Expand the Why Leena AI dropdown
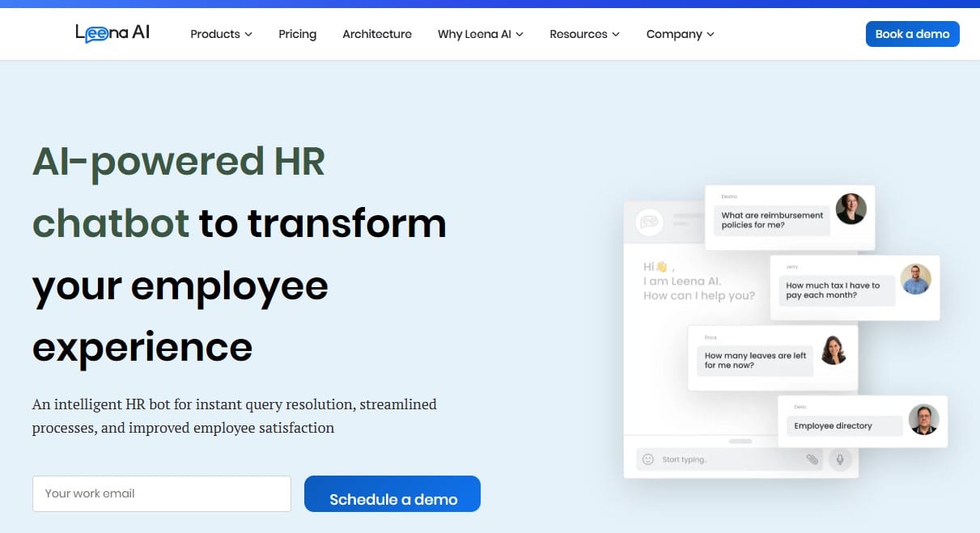 coord(480,34)
